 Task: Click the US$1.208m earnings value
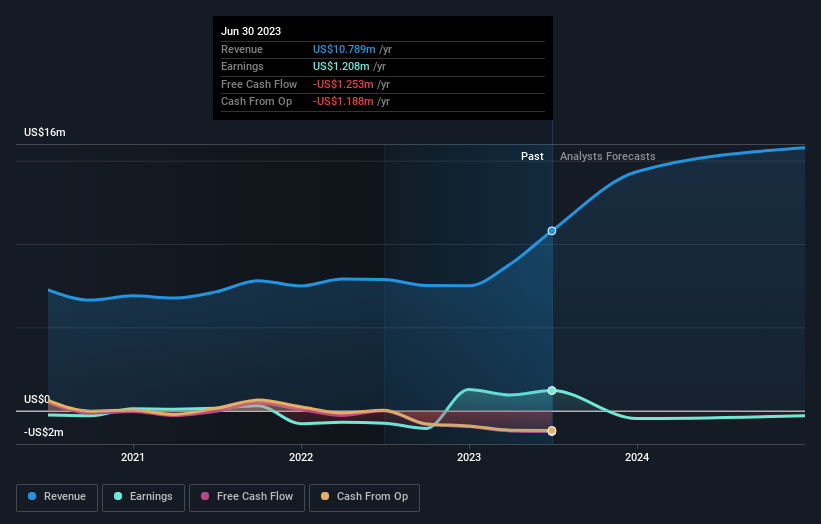point(341,66)
